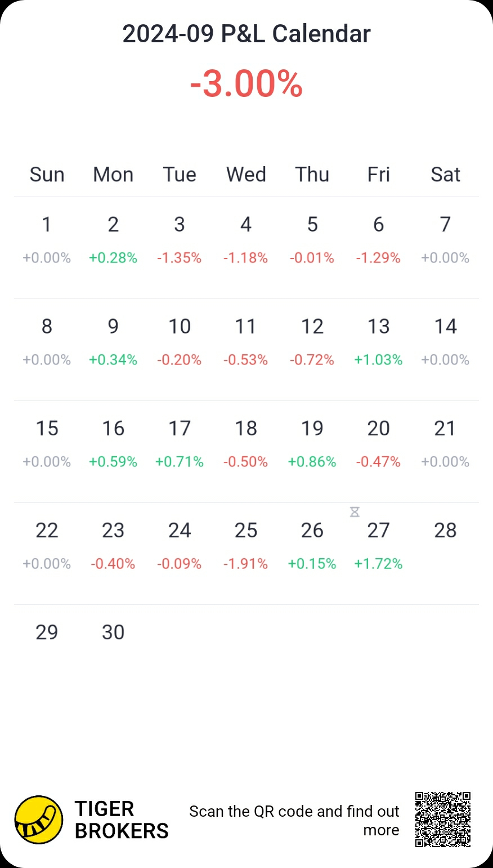
Task: Select day 27 showing +1.72%
Action: pyautogui.click(x=379, y=545)
